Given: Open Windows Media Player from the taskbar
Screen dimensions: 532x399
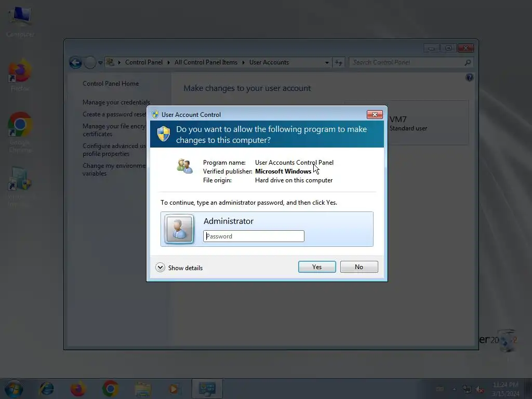Looking at the screenshot, I should (174, 389).
